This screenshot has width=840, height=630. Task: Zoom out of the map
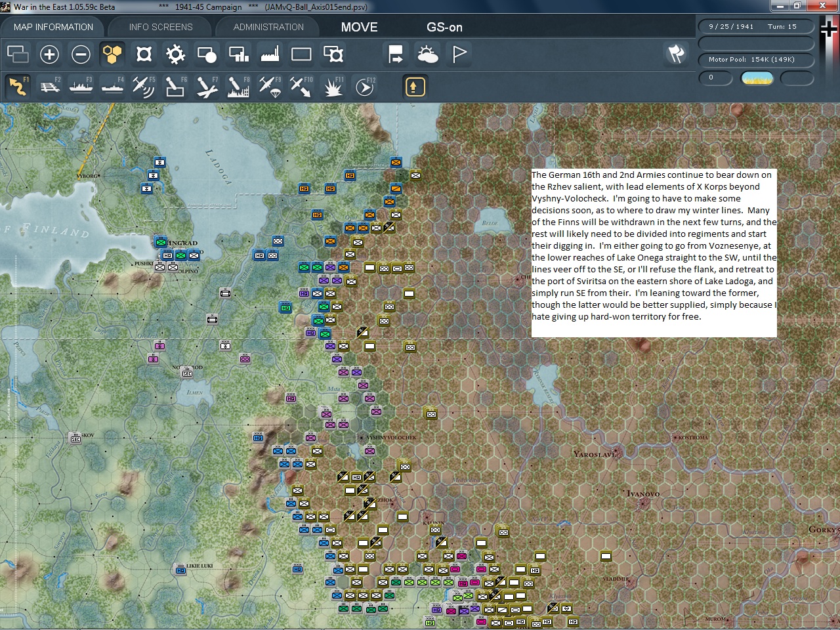(81, 54)
